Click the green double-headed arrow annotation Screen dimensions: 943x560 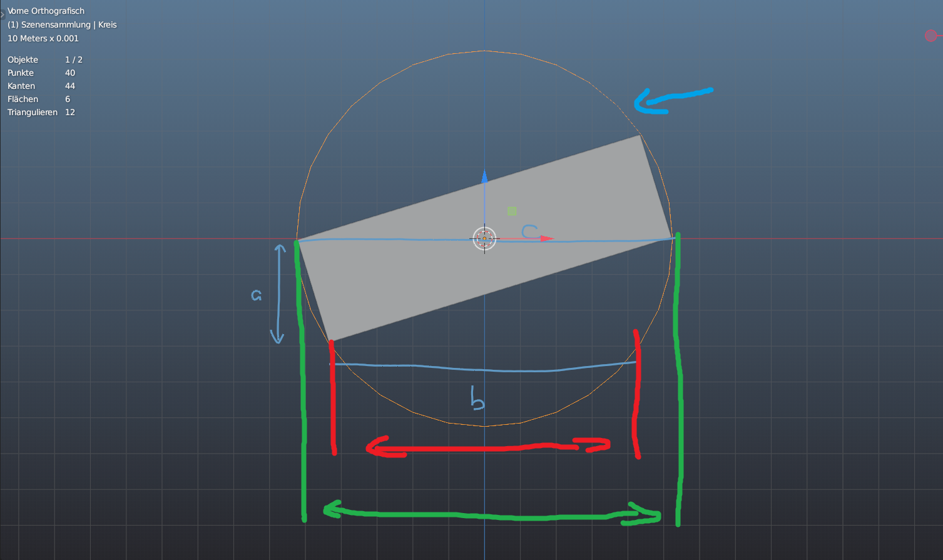pyautogui.click(x=491, y=514)
